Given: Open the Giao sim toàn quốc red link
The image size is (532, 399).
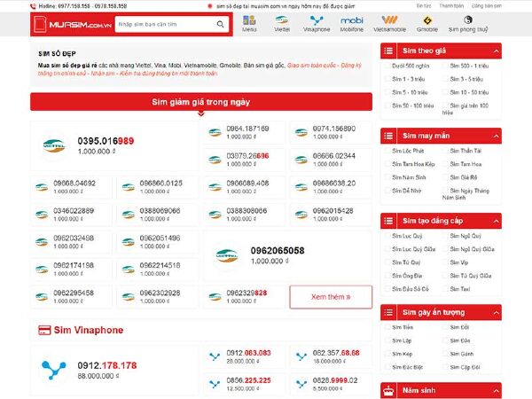Looking at the screenshot, I should [311, 65].
